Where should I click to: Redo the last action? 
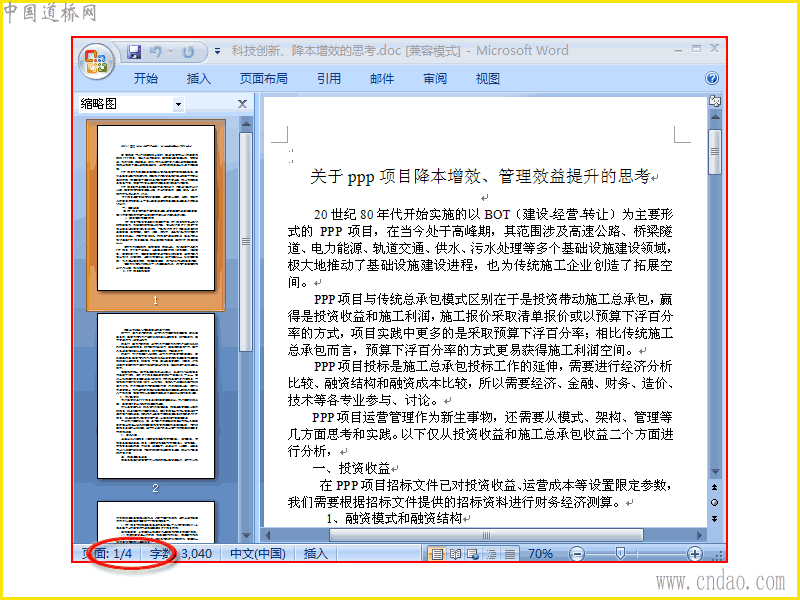(x=188, y=52)
